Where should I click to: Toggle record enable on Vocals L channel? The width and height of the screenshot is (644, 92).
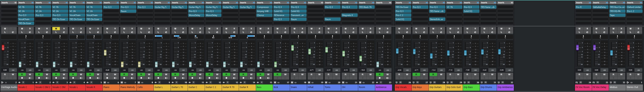click(73, 78)
